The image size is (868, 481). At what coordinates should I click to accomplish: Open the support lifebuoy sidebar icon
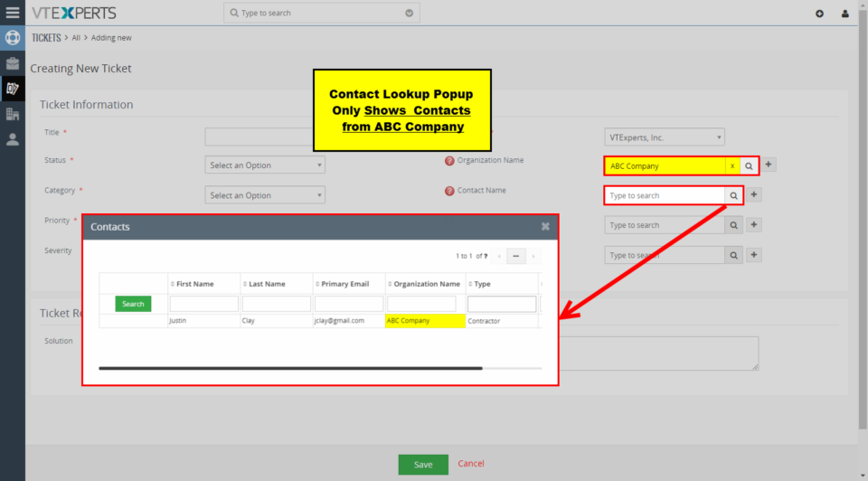click(12, 38)
